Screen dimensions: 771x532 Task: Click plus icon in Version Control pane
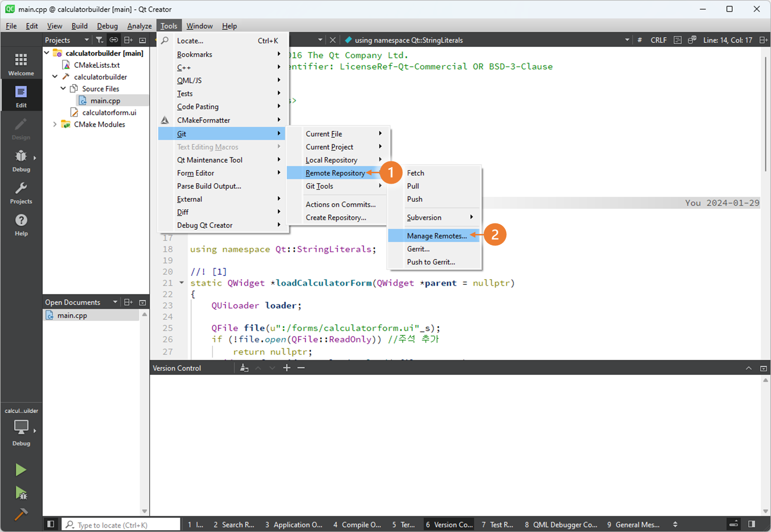[x=287, y=368]
